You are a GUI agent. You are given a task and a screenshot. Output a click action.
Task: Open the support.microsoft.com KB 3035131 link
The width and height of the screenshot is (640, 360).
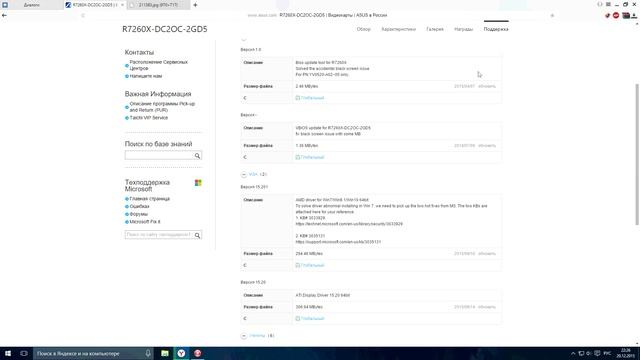[x=338, y=242]
